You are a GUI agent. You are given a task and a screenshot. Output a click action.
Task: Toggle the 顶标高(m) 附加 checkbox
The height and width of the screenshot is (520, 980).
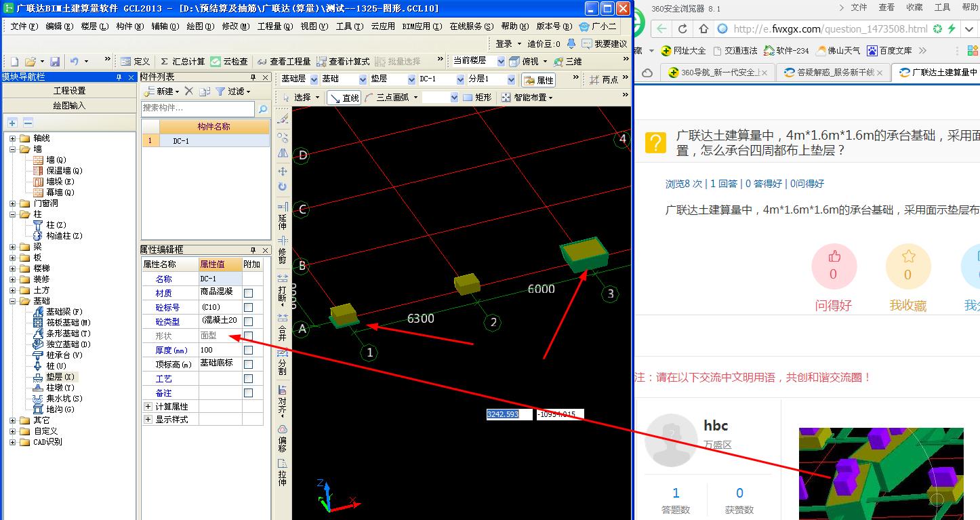point(249,364)
